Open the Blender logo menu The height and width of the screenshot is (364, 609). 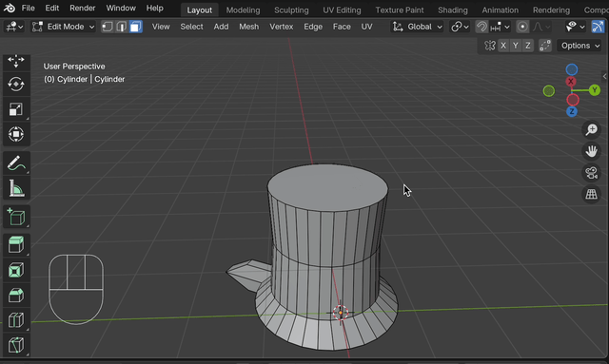pyautogui.click(x=10, y=8)
